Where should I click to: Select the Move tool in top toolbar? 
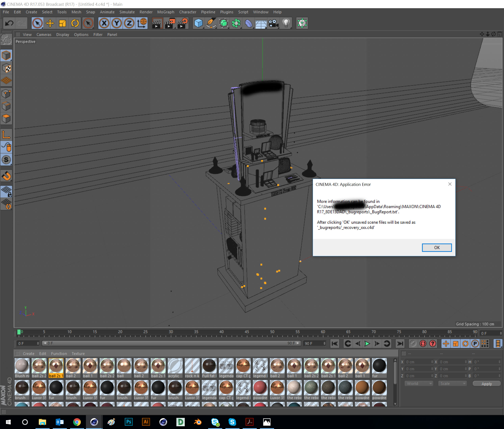coord(50,23)
